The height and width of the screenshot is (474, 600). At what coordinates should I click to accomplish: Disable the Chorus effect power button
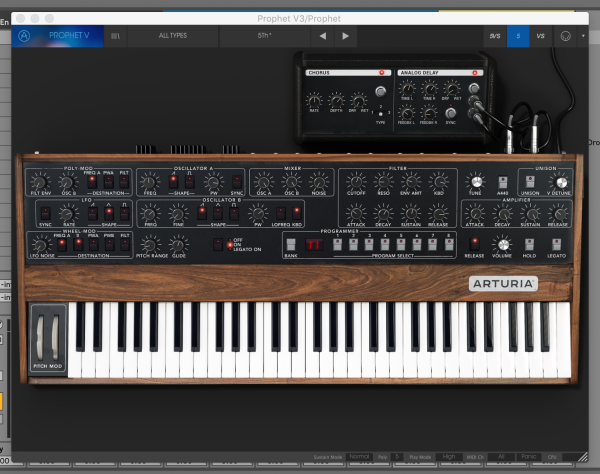pos(381,73)
